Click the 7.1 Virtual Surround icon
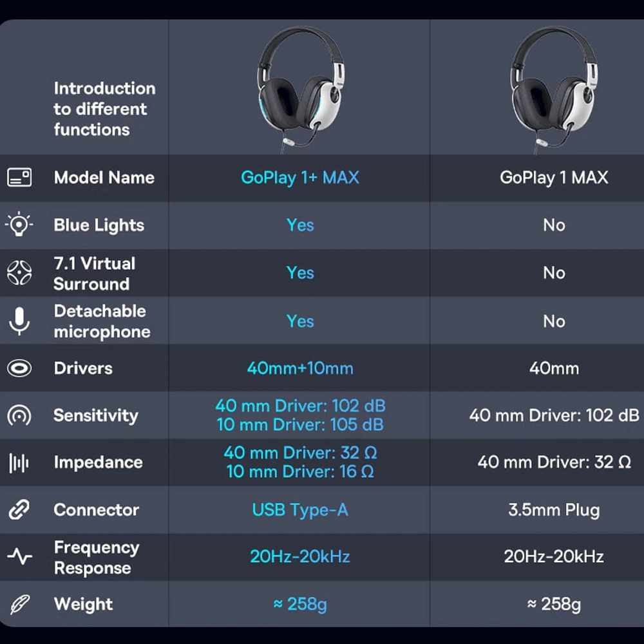This screenshot has width=644, height=644. 19,273
